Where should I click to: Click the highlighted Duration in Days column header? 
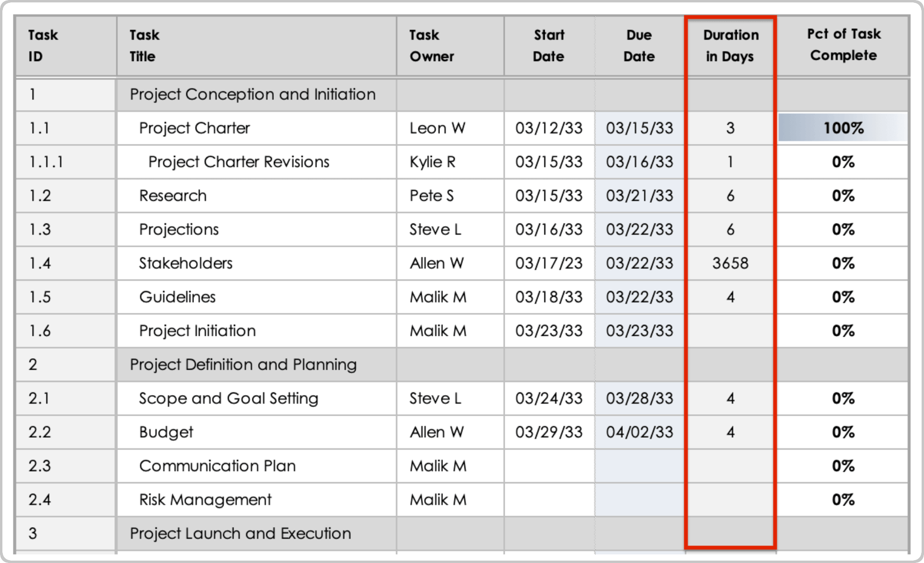tap(730, 45)
